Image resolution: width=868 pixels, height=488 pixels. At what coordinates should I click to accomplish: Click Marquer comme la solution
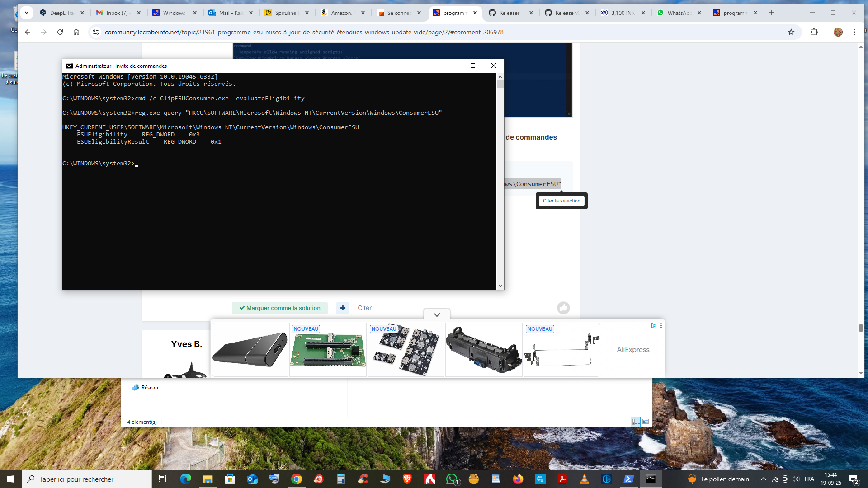pyautogui.click(x=280, y=308)
